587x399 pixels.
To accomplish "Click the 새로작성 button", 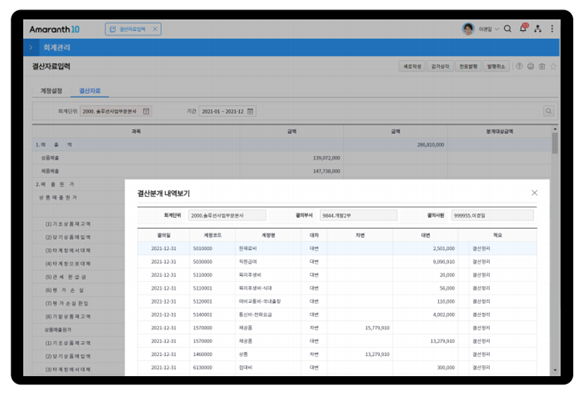I will 412,66.
